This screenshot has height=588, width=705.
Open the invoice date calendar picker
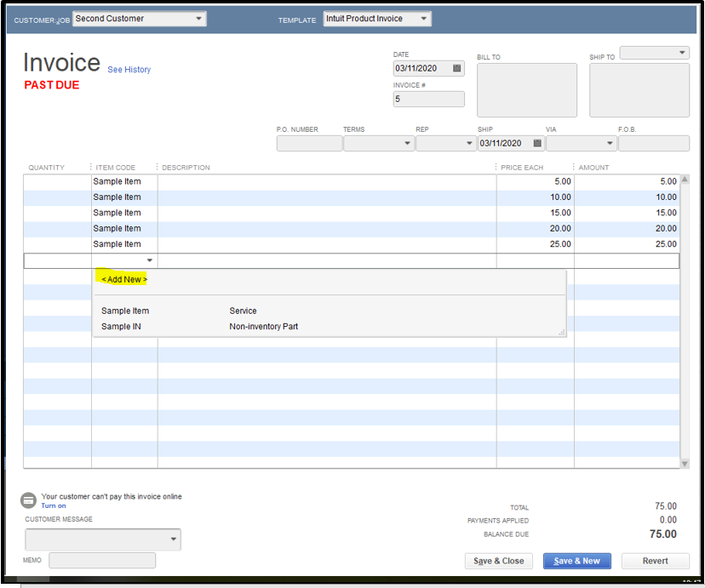(457, 68)
